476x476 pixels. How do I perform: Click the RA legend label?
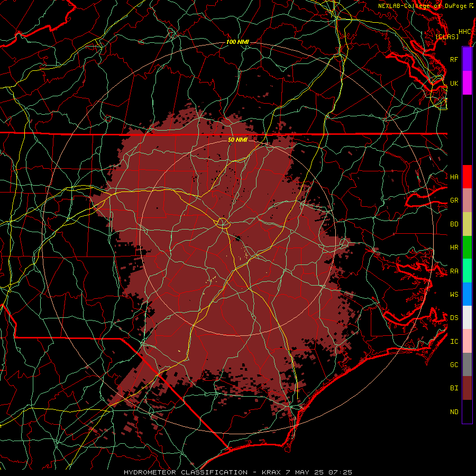[454, 271]
